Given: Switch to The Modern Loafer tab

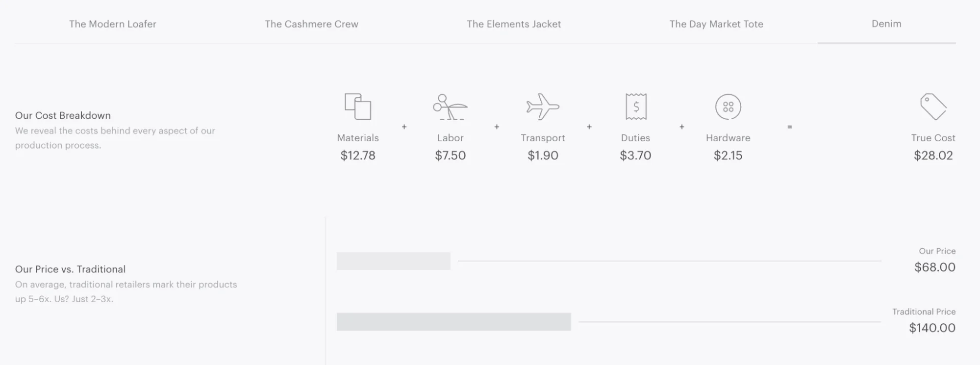Looking at the screenshot, I should (x=113, y=24).
